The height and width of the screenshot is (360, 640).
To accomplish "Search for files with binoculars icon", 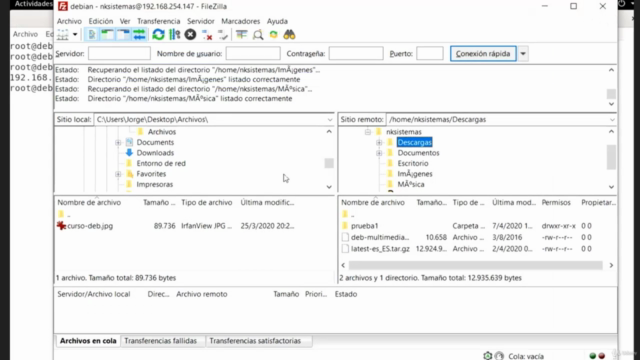I will [x=289, y=35].
